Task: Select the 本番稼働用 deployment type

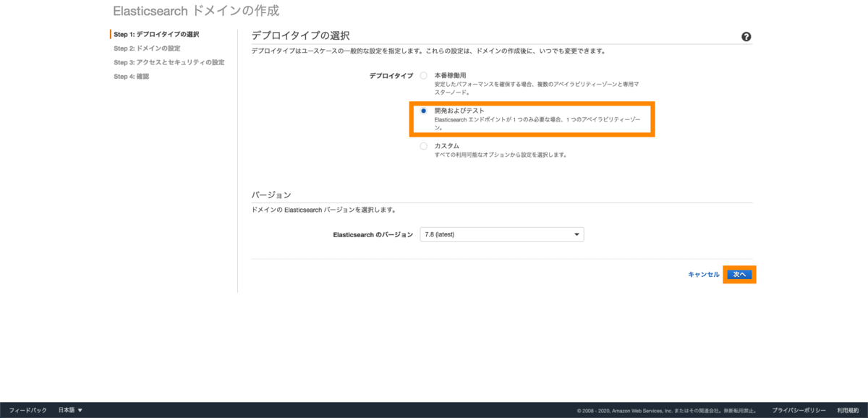Action: (424, 75)
